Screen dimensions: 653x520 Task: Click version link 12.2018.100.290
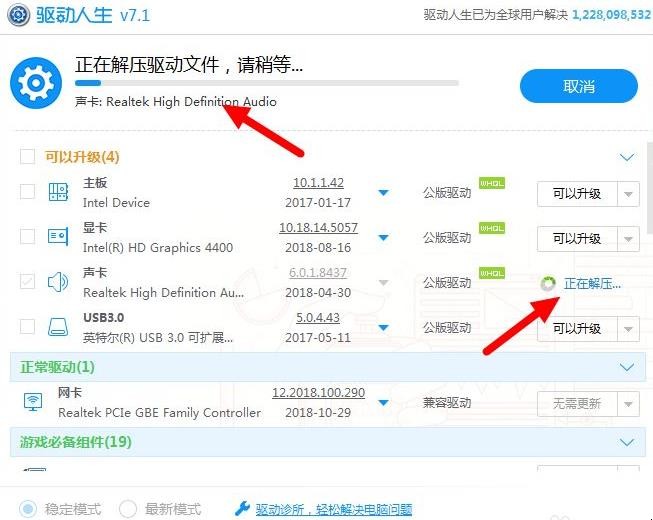tap(318, 393)
